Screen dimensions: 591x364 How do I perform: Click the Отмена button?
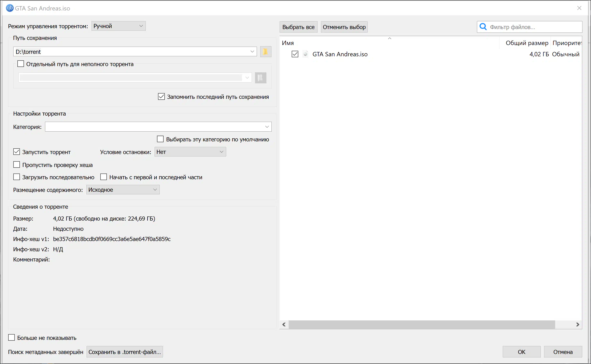pos(563,352)
